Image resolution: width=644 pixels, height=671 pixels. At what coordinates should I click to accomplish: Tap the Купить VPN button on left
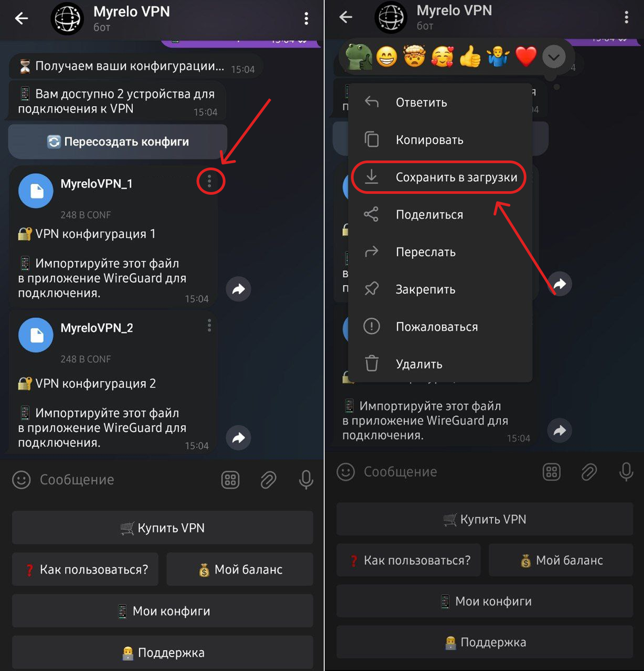point(163,528)
